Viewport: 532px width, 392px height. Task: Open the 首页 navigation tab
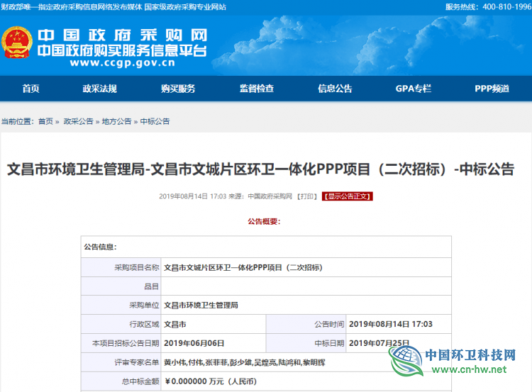pos(31,89)
